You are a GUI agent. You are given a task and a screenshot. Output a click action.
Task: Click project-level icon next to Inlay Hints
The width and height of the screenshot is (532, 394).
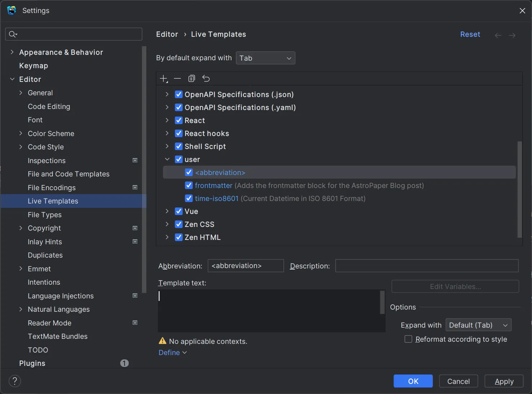click(x=135, y=241)
